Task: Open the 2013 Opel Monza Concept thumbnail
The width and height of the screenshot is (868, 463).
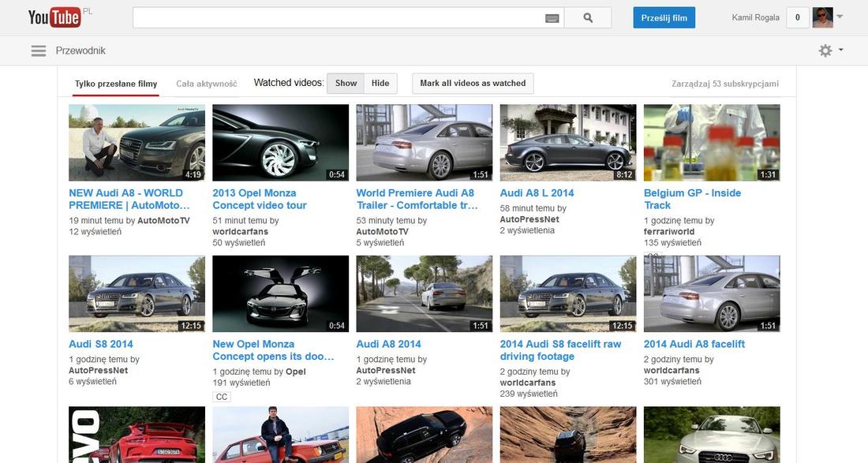Action: click(281, 143)
